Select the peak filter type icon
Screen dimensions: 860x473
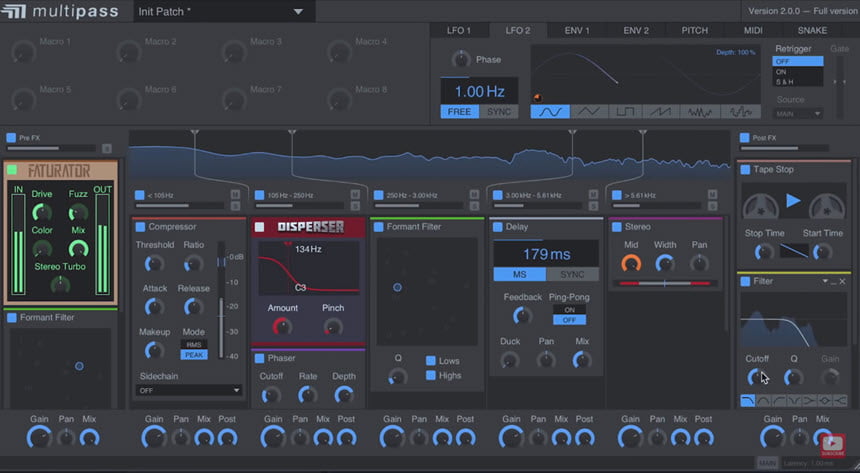tap(824, 401)
